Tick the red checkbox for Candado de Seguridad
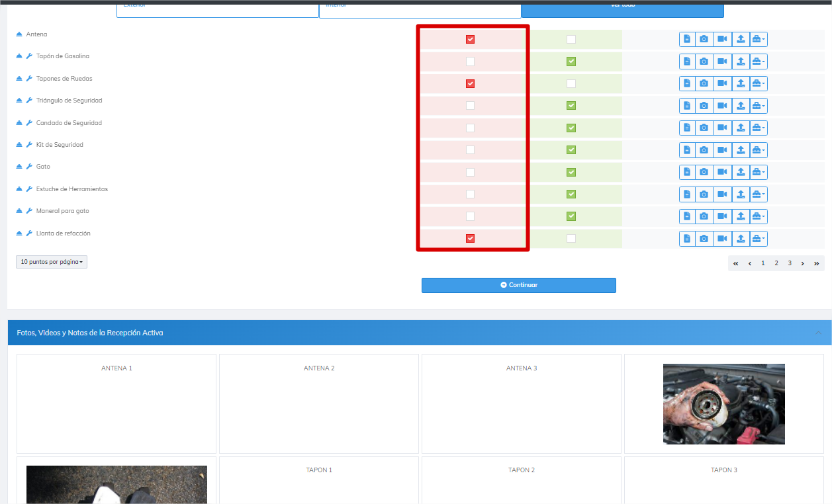Viewport: 832px width, 504px height. click(x=470, y=128)
